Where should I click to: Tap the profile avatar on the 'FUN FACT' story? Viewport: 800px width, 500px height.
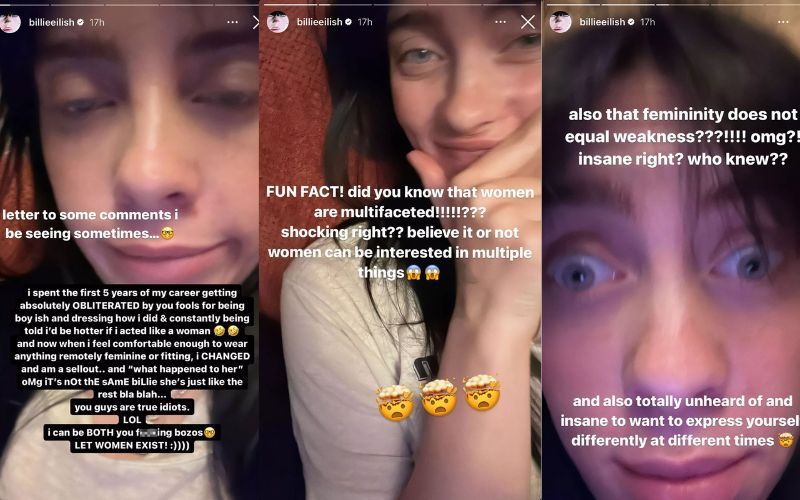pos(278,22)
